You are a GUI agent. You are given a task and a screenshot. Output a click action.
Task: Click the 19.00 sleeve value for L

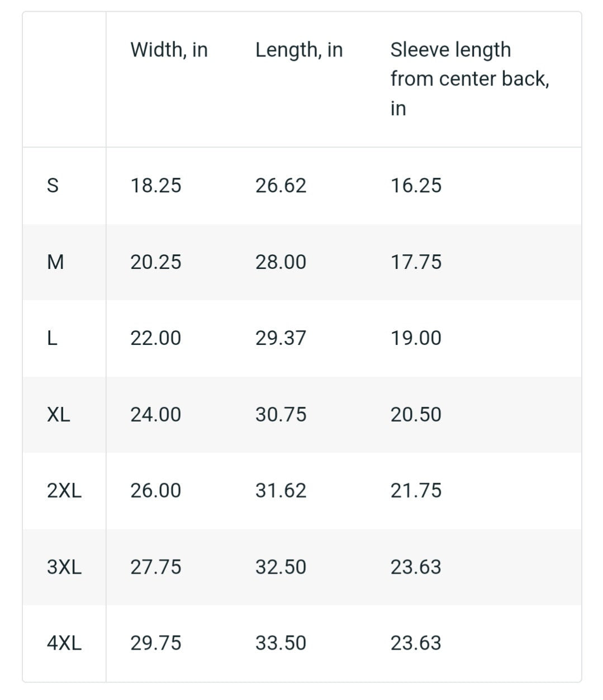point(416,338)
